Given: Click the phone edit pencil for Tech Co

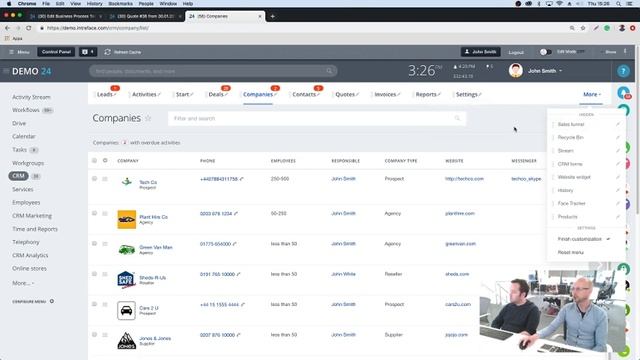Looking at the screenshot, I should coord(241,179).
